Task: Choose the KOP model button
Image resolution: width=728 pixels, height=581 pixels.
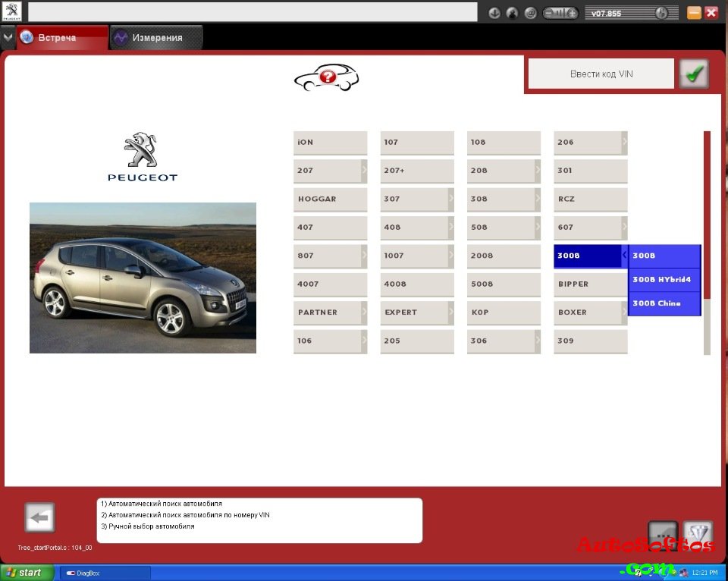Action: (504, 312)
